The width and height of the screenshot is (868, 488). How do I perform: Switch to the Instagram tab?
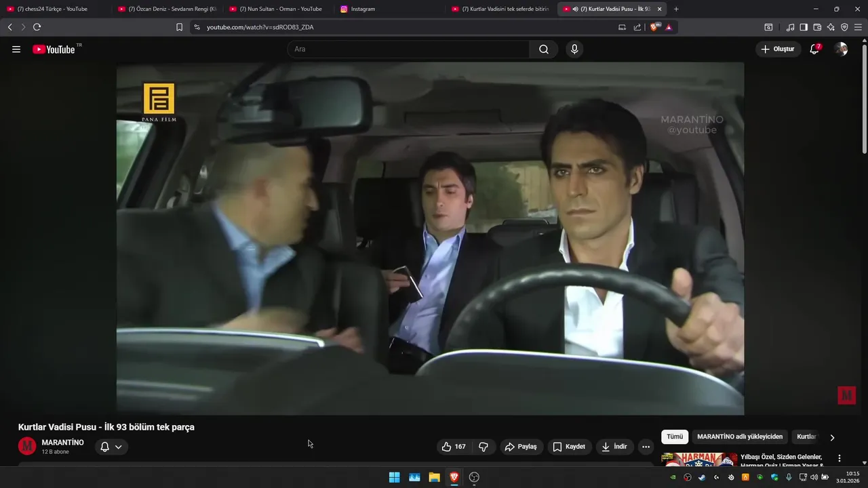(390, 9)
